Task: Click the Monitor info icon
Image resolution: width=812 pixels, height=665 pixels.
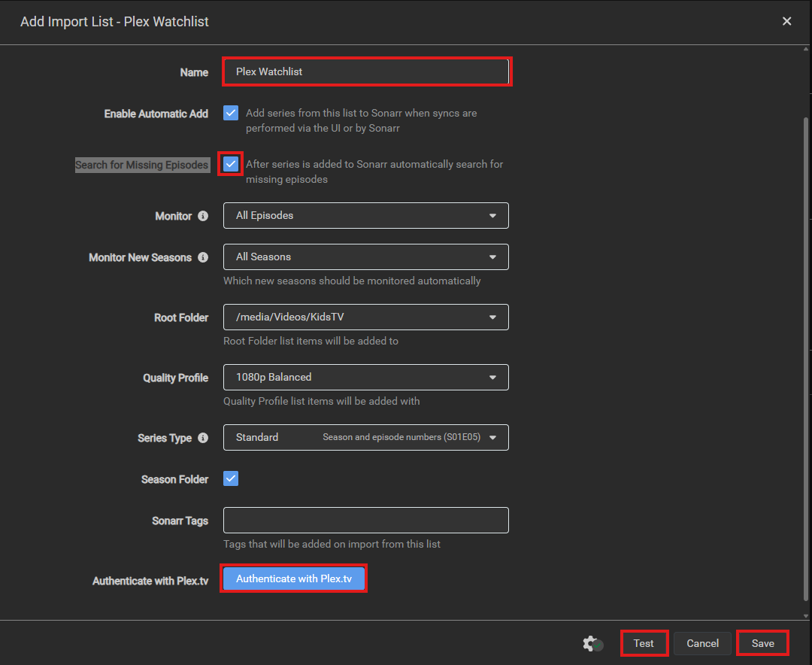Action: (203, 216)
